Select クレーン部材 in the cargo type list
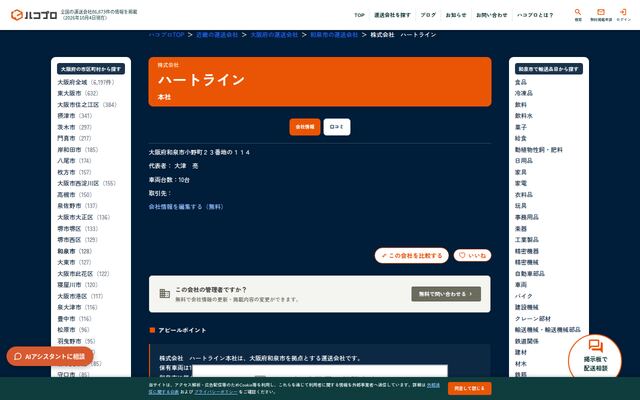 [533, 319]
